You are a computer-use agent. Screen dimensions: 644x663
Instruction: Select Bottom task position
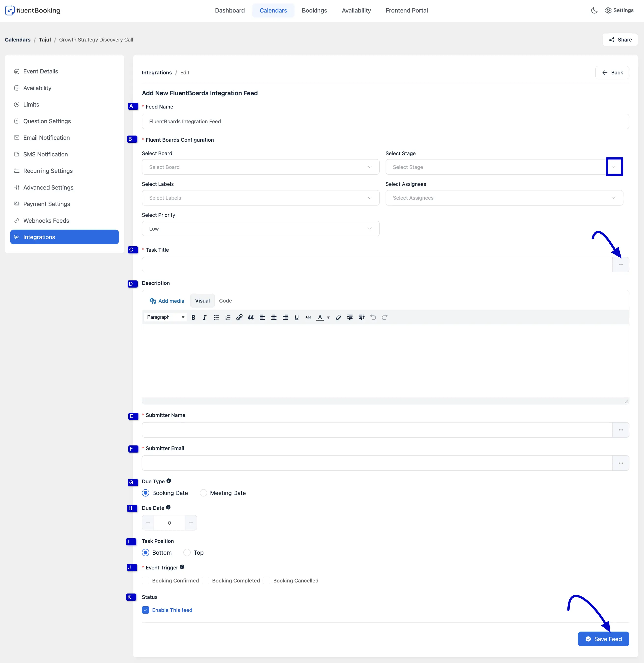(x=146, y=552)
